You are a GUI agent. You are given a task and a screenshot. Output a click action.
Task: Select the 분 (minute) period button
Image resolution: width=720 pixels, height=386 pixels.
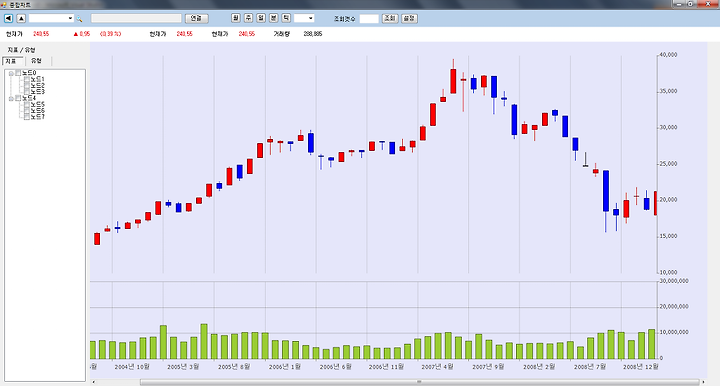click(274, 18)
